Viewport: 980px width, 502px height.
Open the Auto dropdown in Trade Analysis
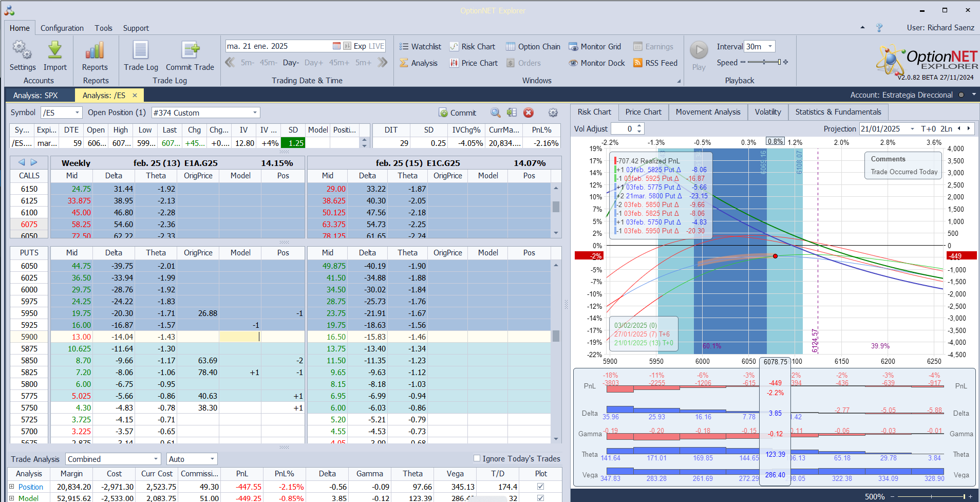point(212,459)
